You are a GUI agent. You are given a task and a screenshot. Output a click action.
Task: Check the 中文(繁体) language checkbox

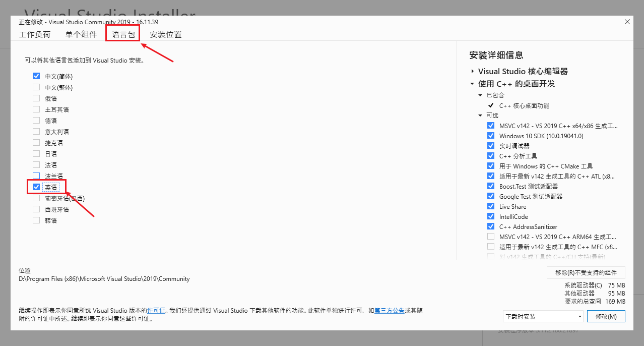(x=36, y=87)
